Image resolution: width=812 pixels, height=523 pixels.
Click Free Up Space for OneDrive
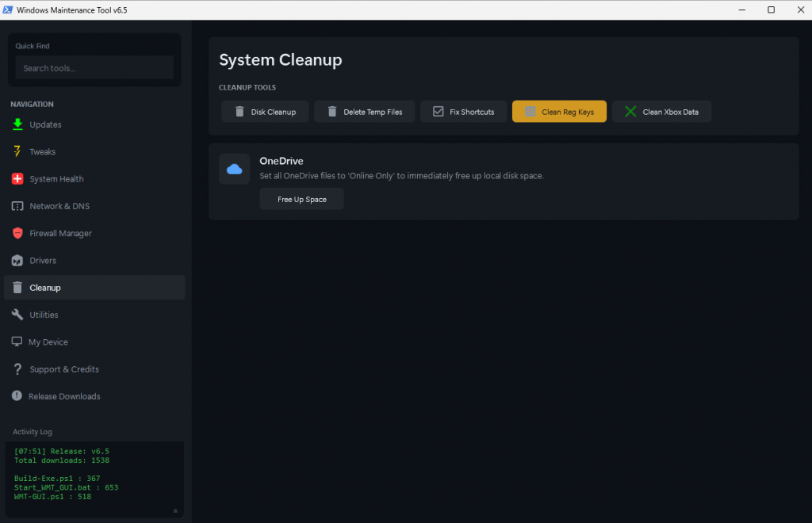pyautogui.click(x=301, y=199)
